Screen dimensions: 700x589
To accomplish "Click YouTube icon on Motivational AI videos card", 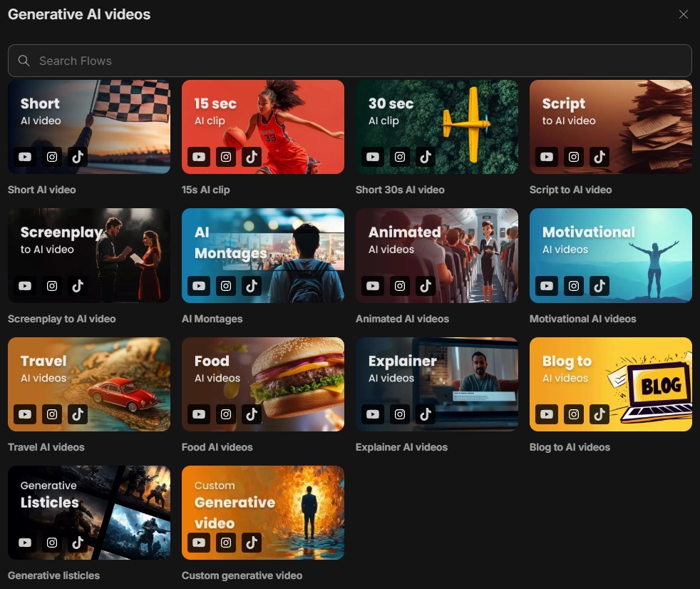I will [547, 286].
